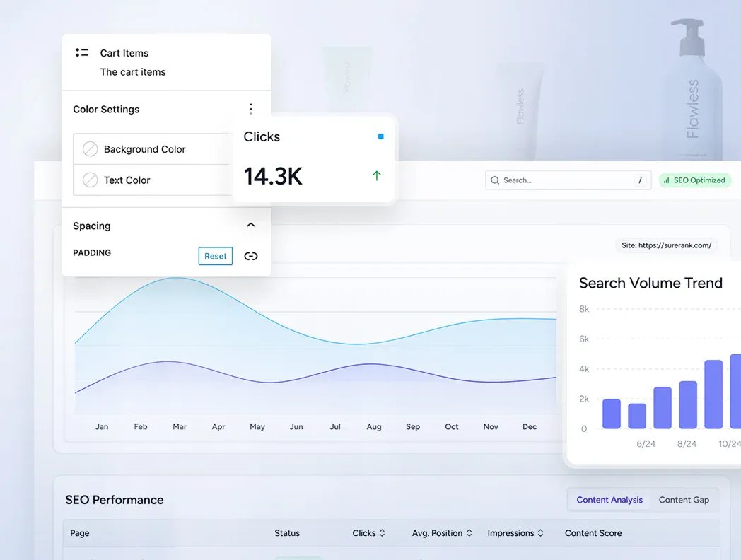Viewport: 741px width, 560px height.
Task: Open Color Settings three-dot options menu
Action: 250,109
